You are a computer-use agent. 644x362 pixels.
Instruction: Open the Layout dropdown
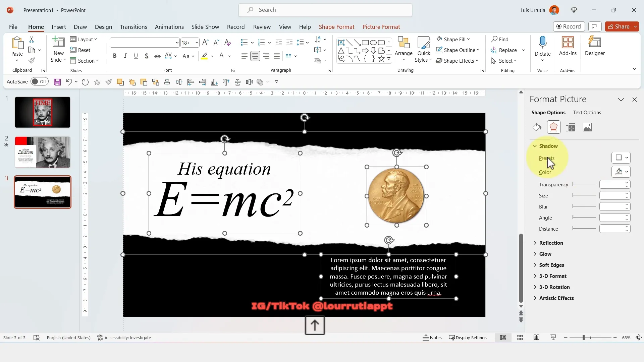click(84, 40)
